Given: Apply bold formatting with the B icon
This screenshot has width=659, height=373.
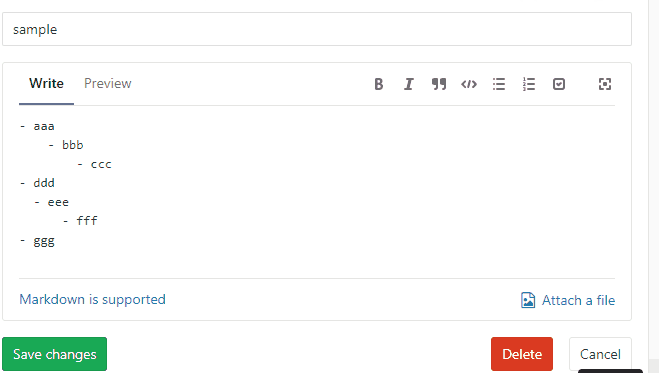Looking at the screenshot, I should 379,84.
